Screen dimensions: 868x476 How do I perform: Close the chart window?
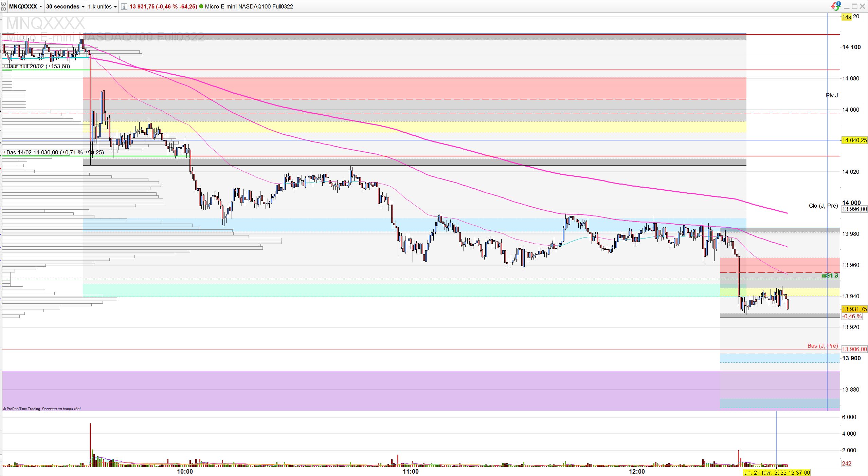[x=862, y=6]
